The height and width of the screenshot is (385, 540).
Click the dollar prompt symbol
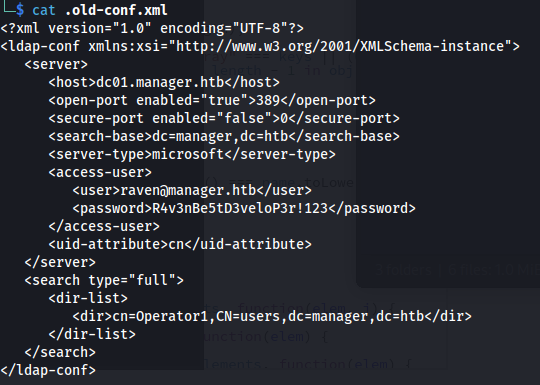[x=20, y=10]
